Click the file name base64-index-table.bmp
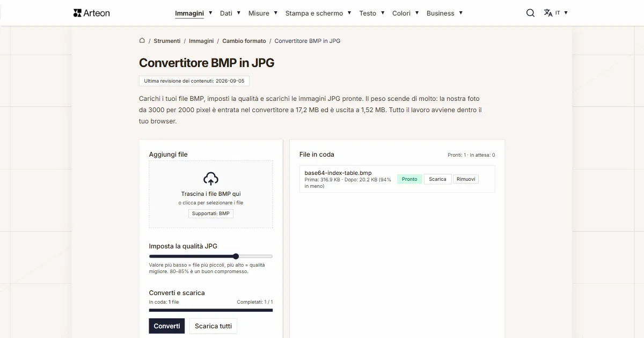The width and height of the screenshot is (644, 338). pyautogui.click(x=338, y=173)
